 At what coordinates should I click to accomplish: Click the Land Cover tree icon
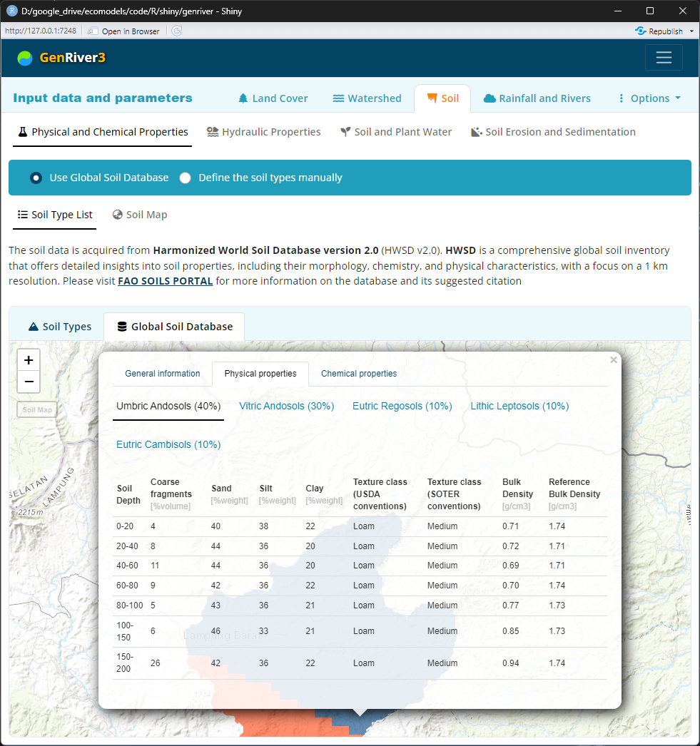pos(243,98)
